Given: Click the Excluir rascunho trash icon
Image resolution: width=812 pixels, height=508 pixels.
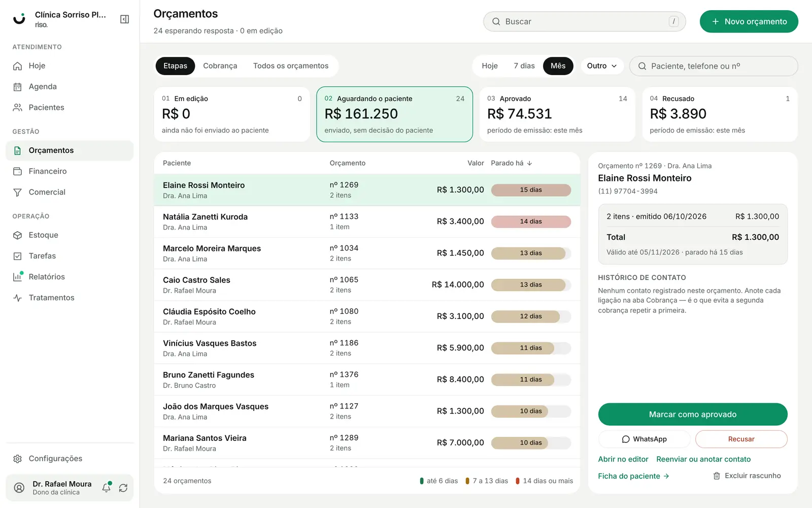Looking at the screenshot, I should (717, 476).
